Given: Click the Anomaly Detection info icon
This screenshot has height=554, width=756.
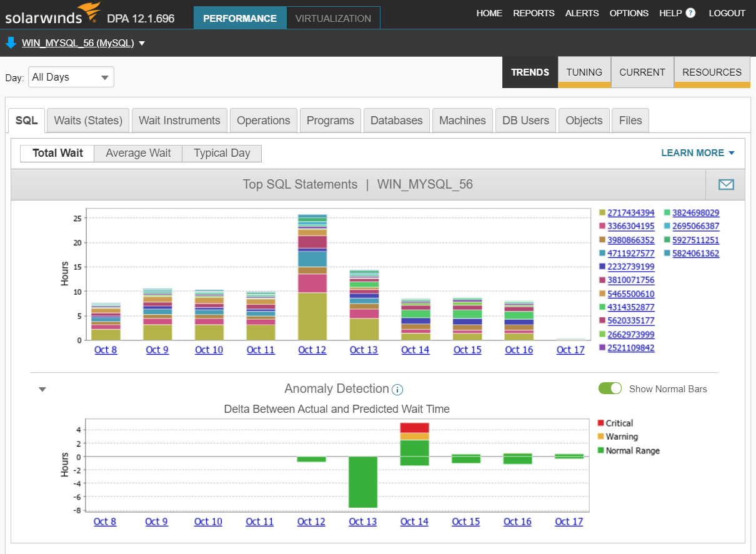Looking at the screenshot, I should (397, 390).
